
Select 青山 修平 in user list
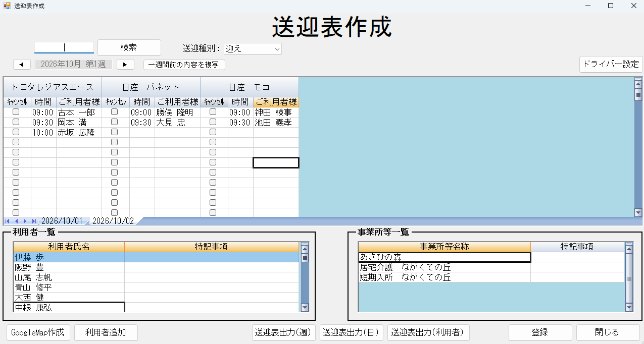tap(69, 288)
